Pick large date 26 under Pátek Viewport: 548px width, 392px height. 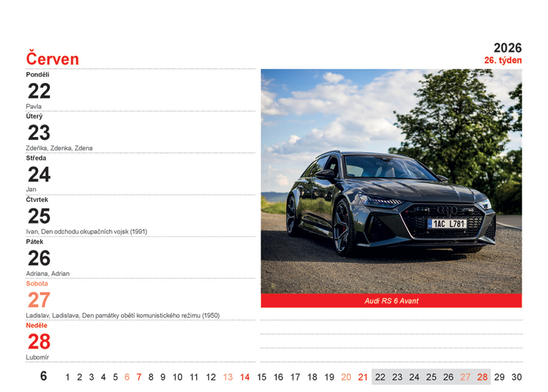pyautogui.click(x=39, y=258)
